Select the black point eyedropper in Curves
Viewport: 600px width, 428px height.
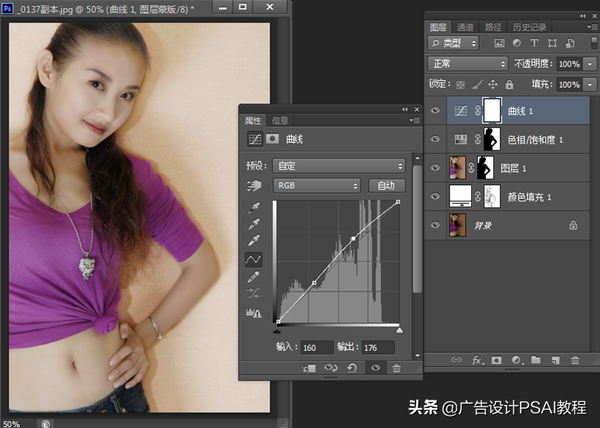254,208
